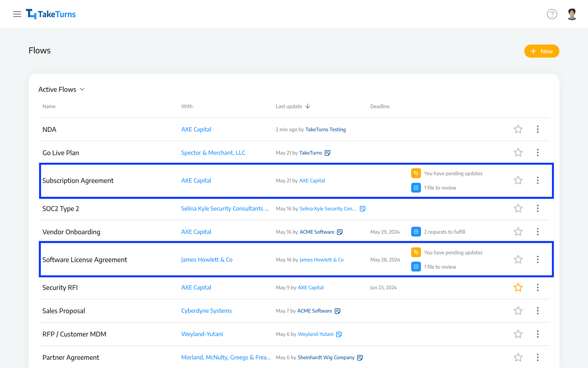This screenshot has height=368, width=588.
Task: Sort by the Deadline column header
Action: (380, 106)
